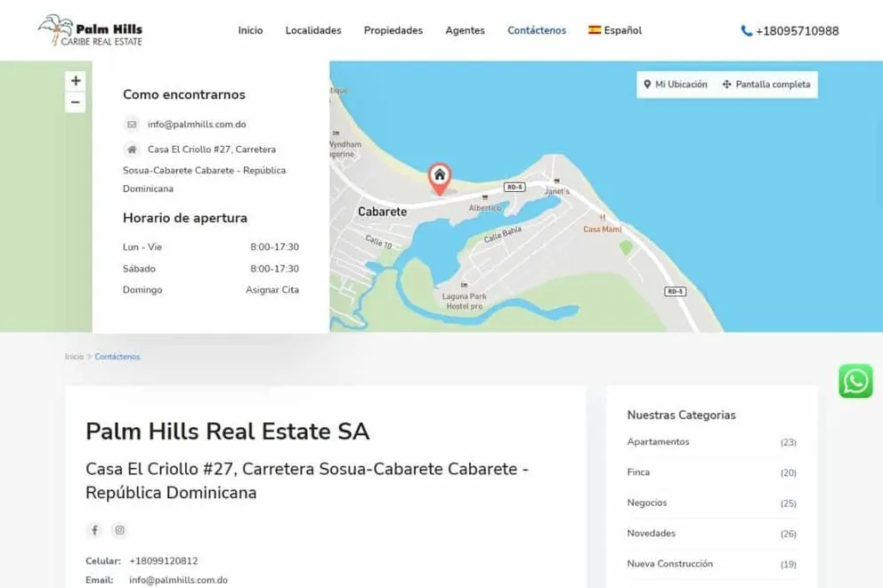The height and width of the screenshot is (588, 883).
Task: Click the red house marker on map
Action: coord(439,179)
